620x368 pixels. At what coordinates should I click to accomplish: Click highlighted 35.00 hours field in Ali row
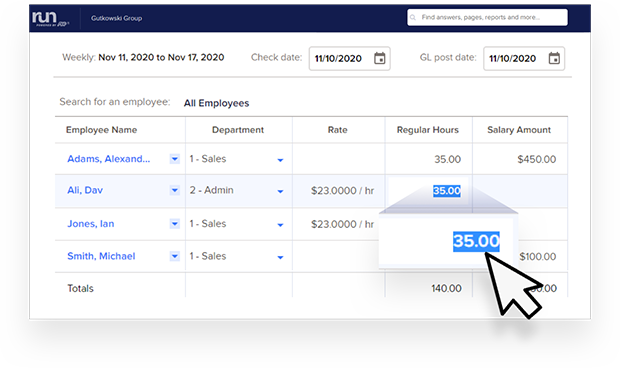(447, 191)
